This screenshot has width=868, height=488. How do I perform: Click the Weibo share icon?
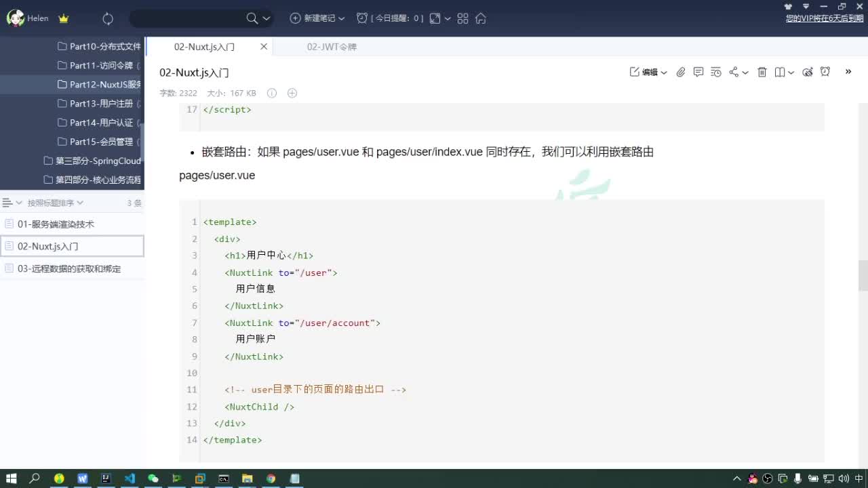click(x=808, y=72)
